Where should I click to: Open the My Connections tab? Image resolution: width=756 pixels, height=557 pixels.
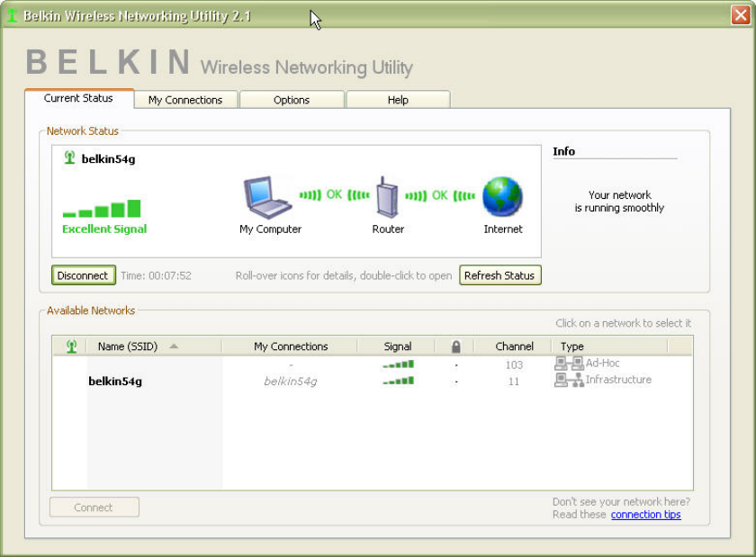pos(185,100)
